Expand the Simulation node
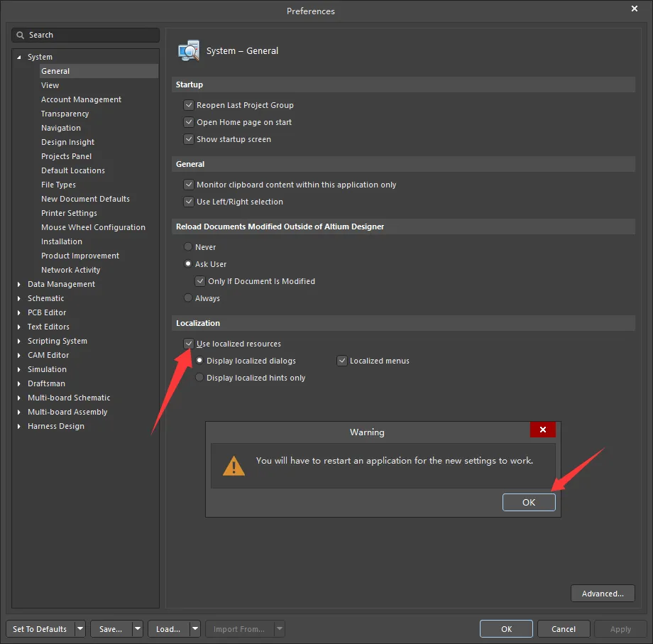This screenshot has height=644, width=653. click(18, 369)
